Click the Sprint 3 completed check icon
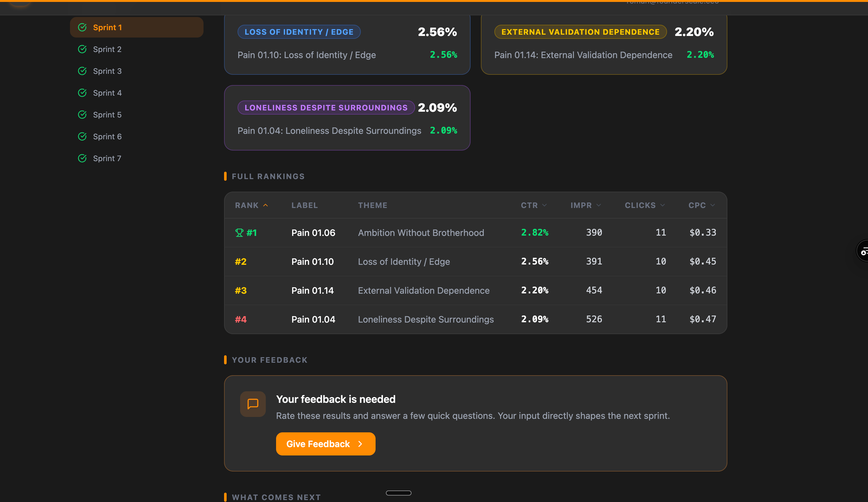 (82, 71)
